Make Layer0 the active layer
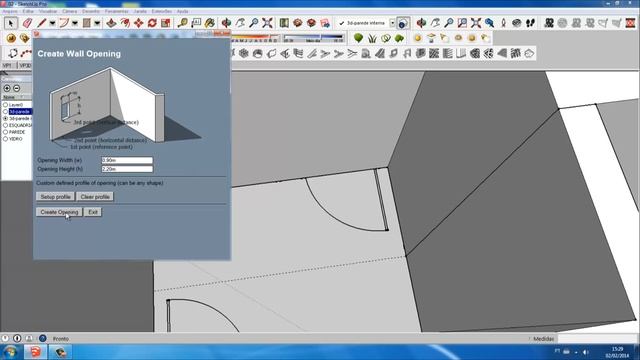Screen dimensions: 640x360 [5, 105]
